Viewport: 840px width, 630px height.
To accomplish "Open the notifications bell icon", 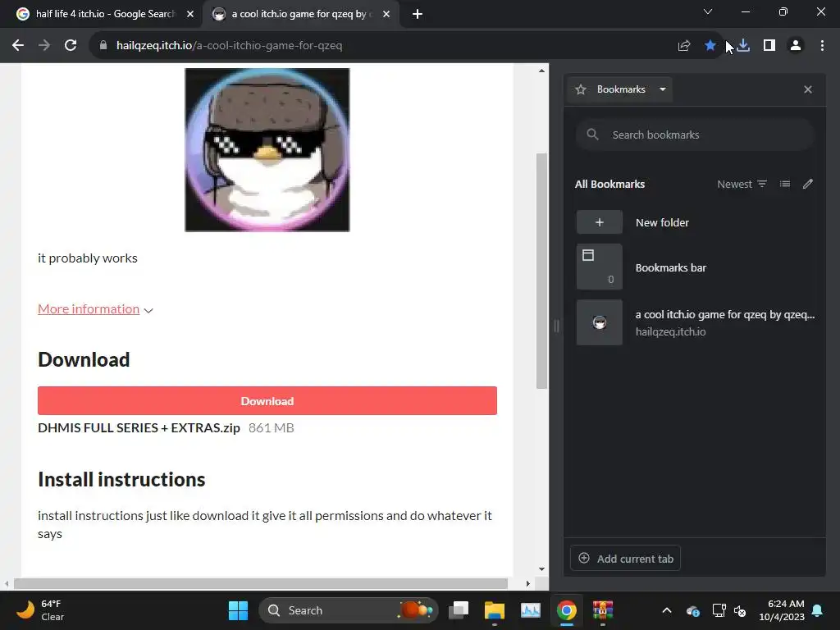I will click(x=818, y=610).
